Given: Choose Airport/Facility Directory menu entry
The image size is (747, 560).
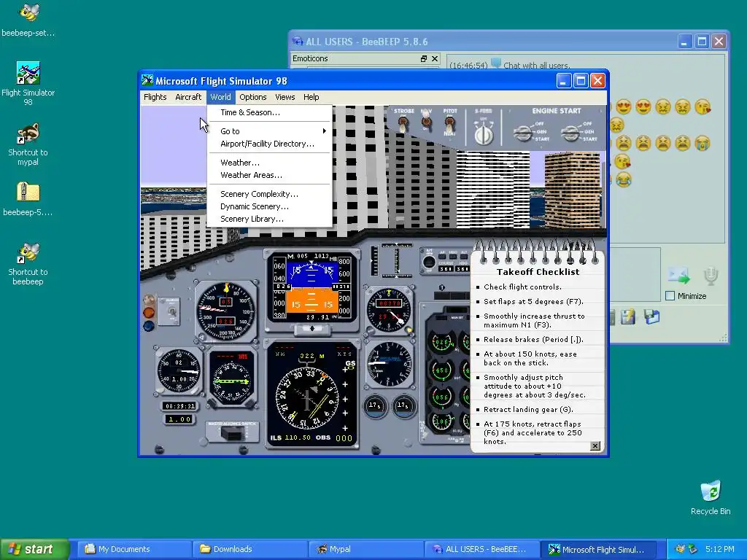Looking at the screenshot, I should (270, 144).
